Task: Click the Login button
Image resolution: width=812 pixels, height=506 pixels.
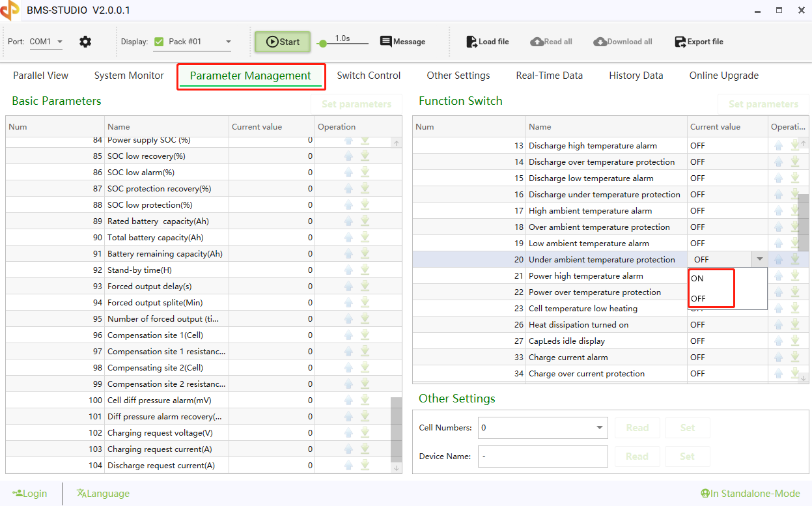Action: [30, 493]
